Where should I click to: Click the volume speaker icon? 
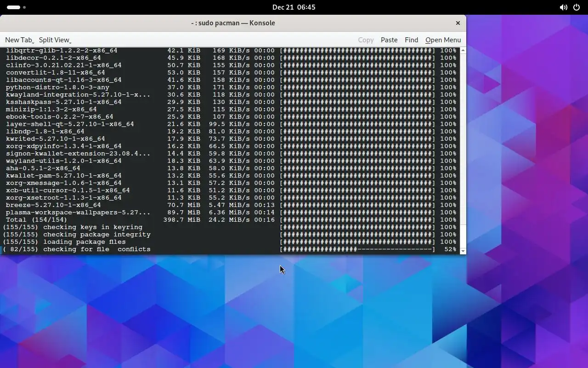click(563, 7)
